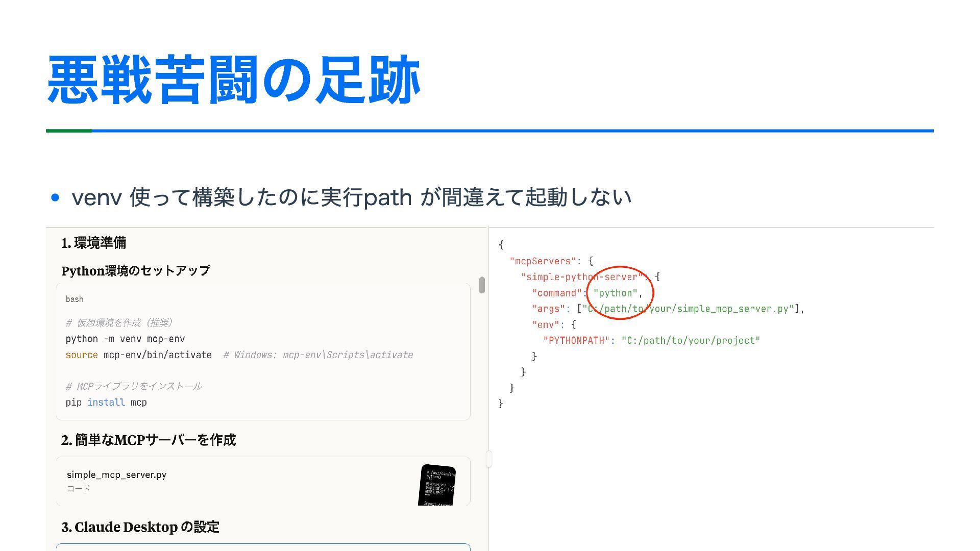Screen dimensions: 980x551
Task: Click the panel divider resize handle
Action: coord(488,459)
